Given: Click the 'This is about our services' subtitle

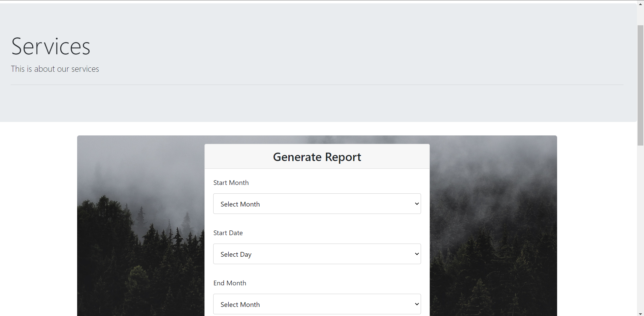Looking at the screenshot, I should (55, 69).
